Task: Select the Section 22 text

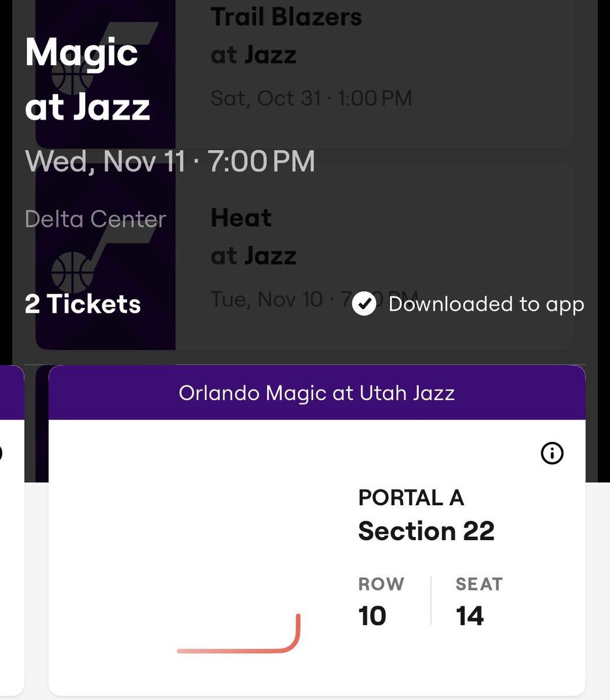Action: coord(426,531)
